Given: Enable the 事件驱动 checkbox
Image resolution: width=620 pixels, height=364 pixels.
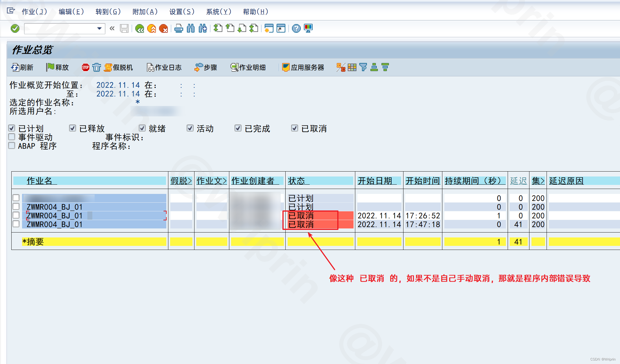Looking at the screenshot, I should point(12,137).
